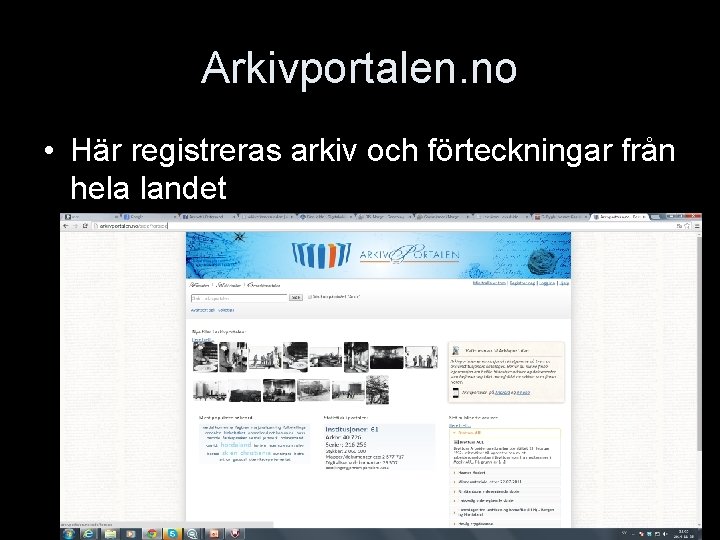Open the storage tanks photo thumbnail
720x540 pixels.
tap(210, 390)
